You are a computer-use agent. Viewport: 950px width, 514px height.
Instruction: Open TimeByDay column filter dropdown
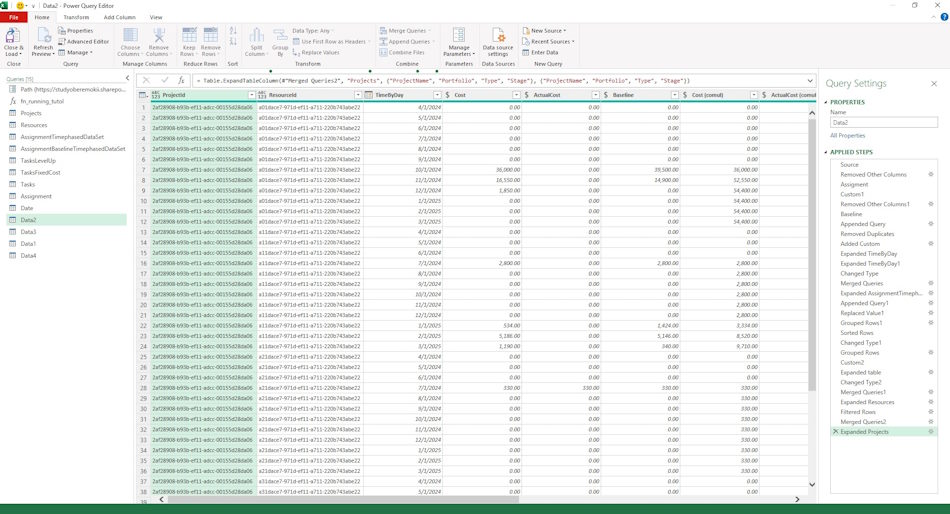tap(437, 95)
